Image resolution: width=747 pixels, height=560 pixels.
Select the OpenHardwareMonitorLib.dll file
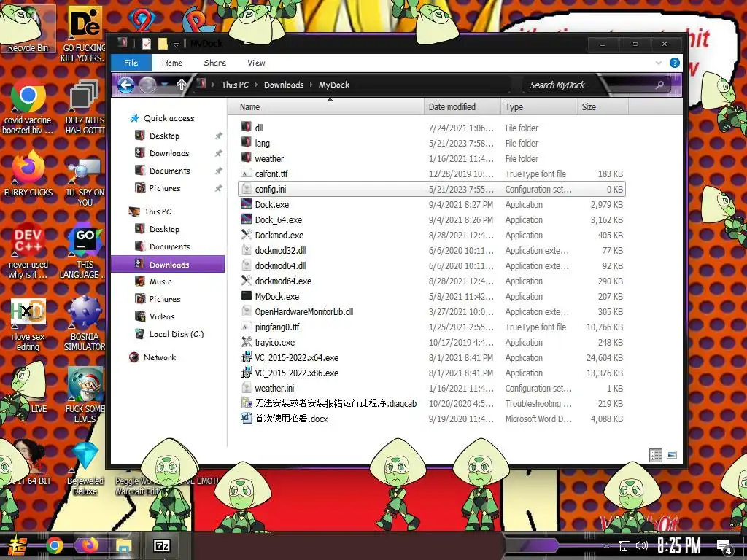tap(304, 311)
